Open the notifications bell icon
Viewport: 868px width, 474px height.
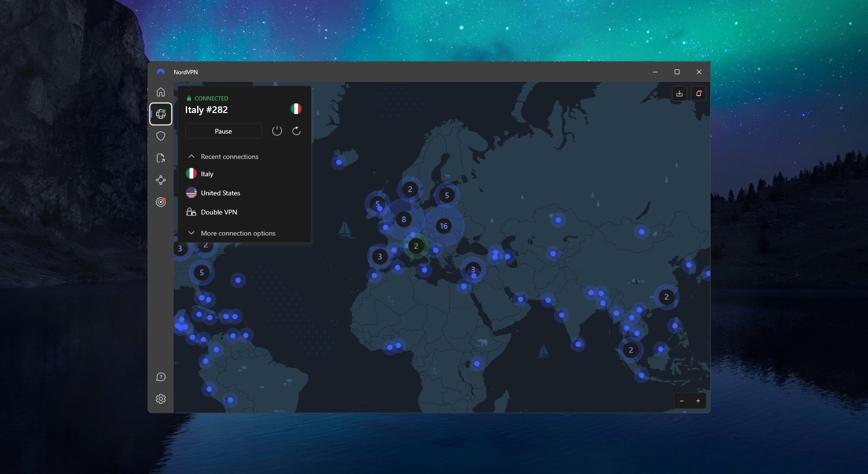(699, 93)
